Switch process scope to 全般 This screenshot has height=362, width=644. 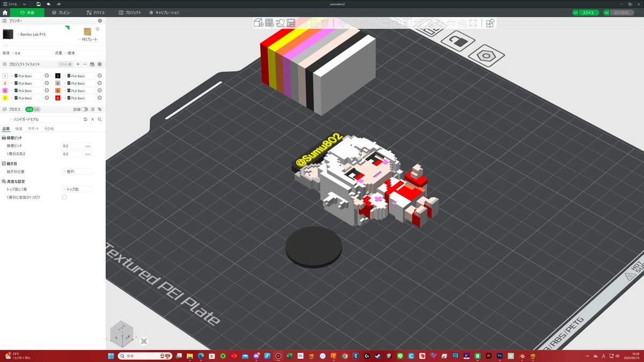pos(29,109)
